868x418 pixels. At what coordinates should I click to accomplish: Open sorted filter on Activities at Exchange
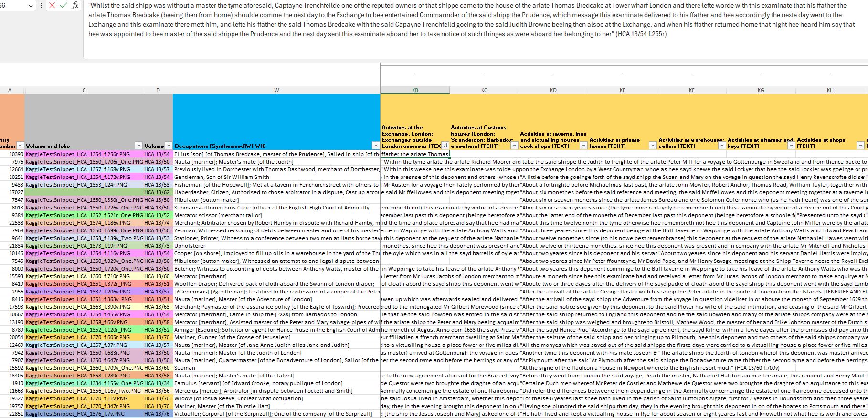coord(445,146)
